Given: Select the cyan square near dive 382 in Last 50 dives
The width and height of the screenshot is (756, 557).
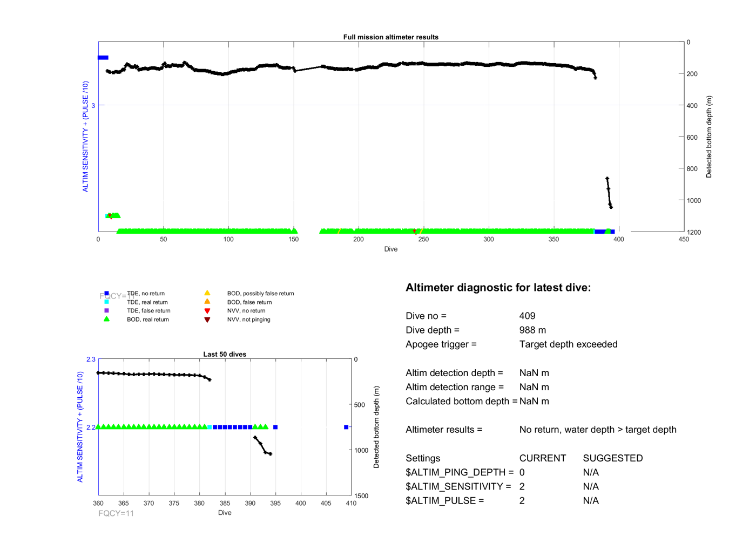Looking at the screenshot, I should pyautogui.click(x=210, y=427).
